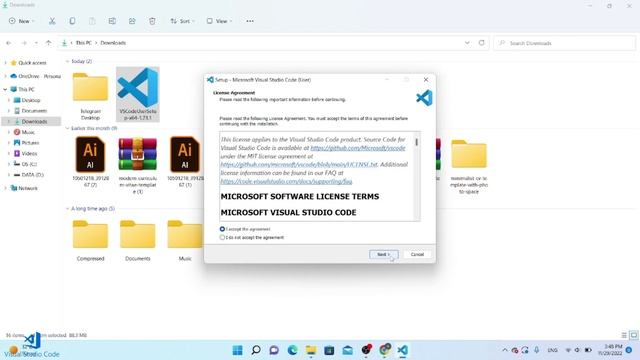Open File Explorer from the taskbar
Viewport: 640px width, 360px height.
311,350
